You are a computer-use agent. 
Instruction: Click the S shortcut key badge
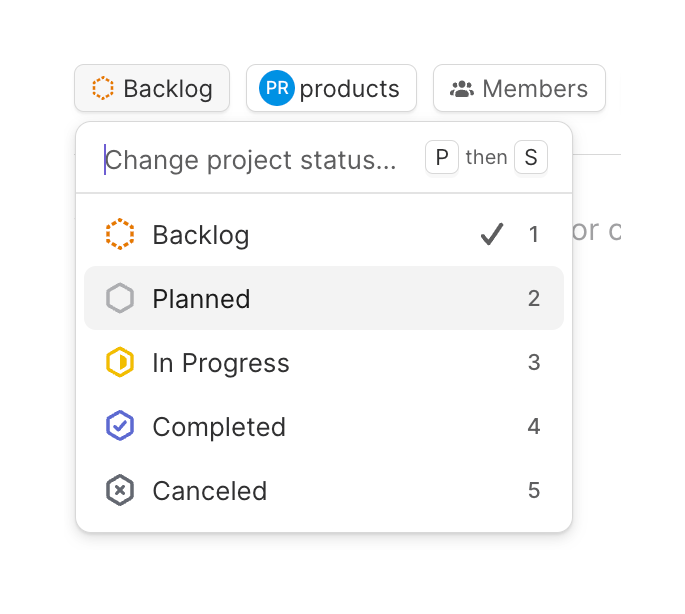[531, 158]
